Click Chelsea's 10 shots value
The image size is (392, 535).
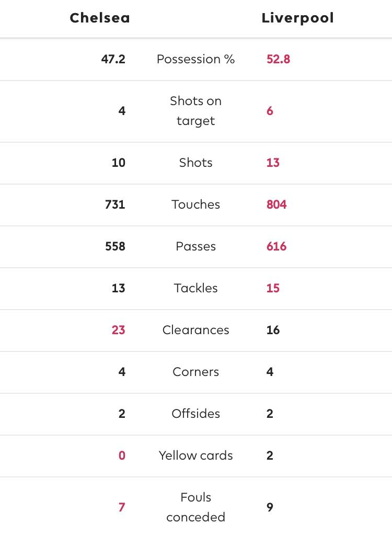tap(118, 163)
